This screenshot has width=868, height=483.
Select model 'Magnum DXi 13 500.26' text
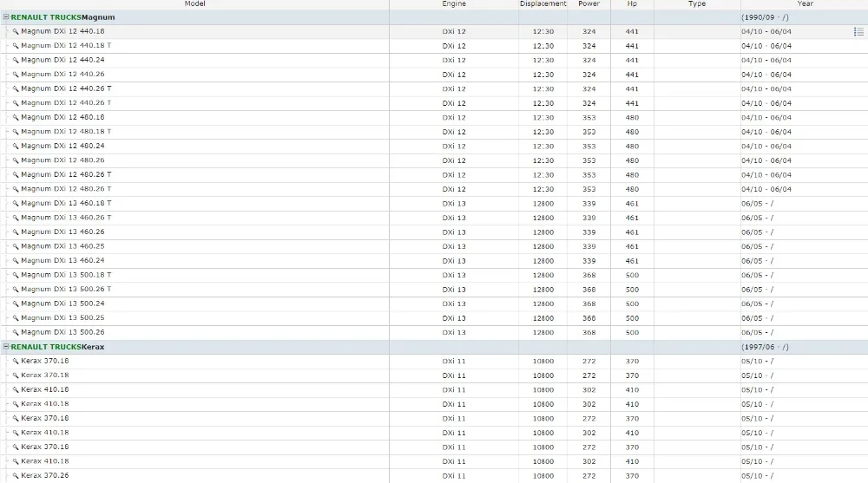pyautogui.click(x=62, y=332)
